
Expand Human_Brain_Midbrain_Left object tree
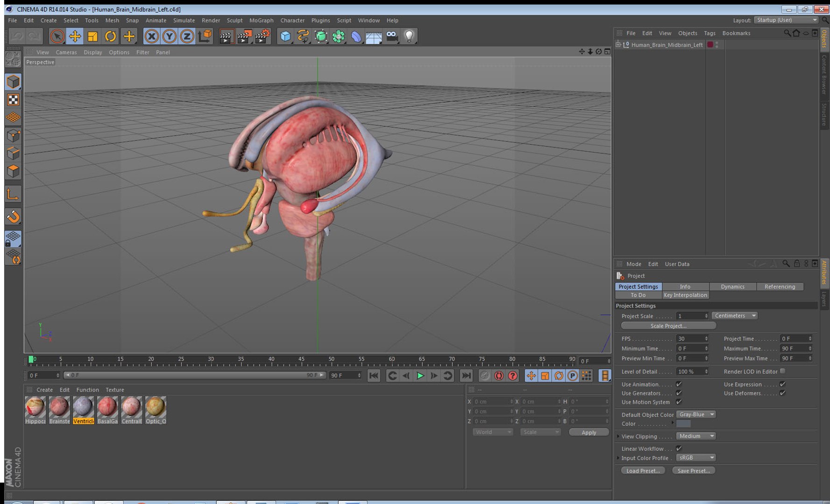click(618, 44)
